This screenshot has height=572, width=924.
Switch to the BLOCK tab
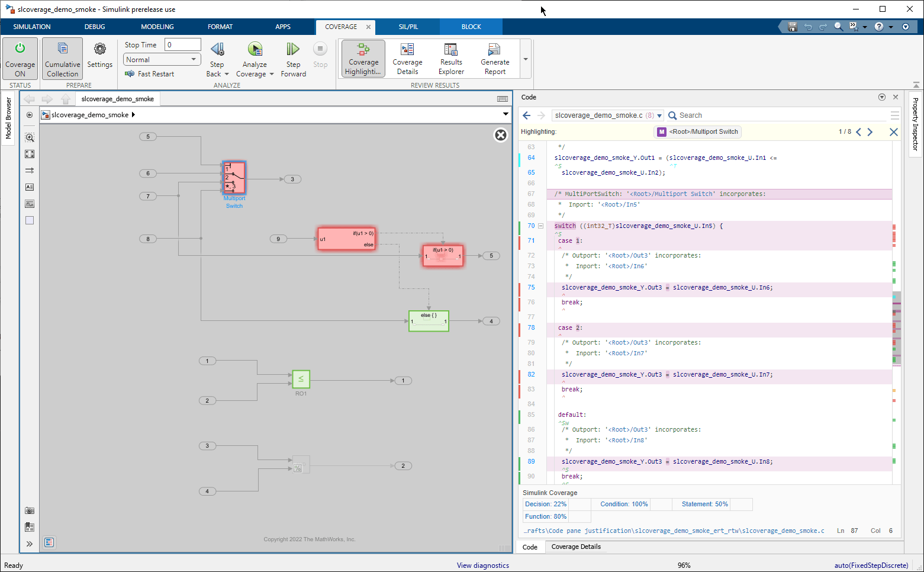pos(471,27)
